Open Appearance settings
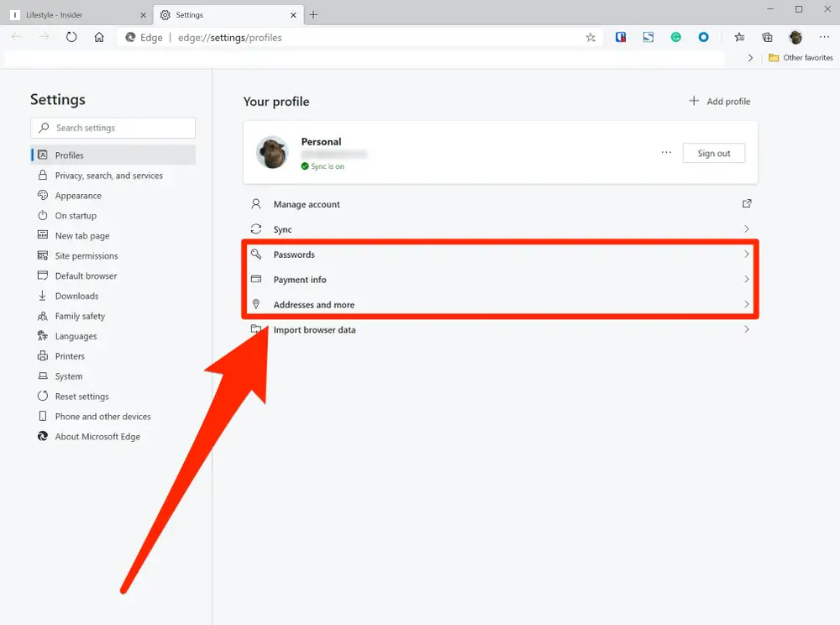This screenshot has height=625, width=840. pos(113,196)
